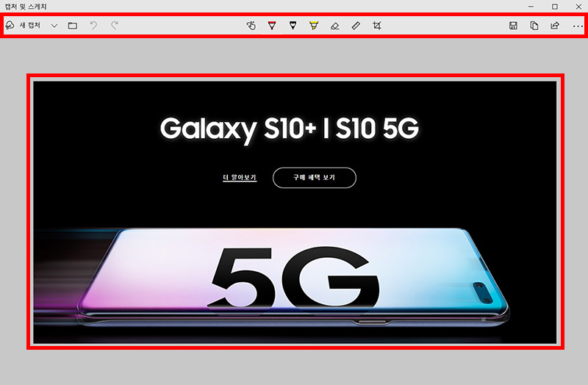
Task: Undo the last action
Action: pos(93,26)
